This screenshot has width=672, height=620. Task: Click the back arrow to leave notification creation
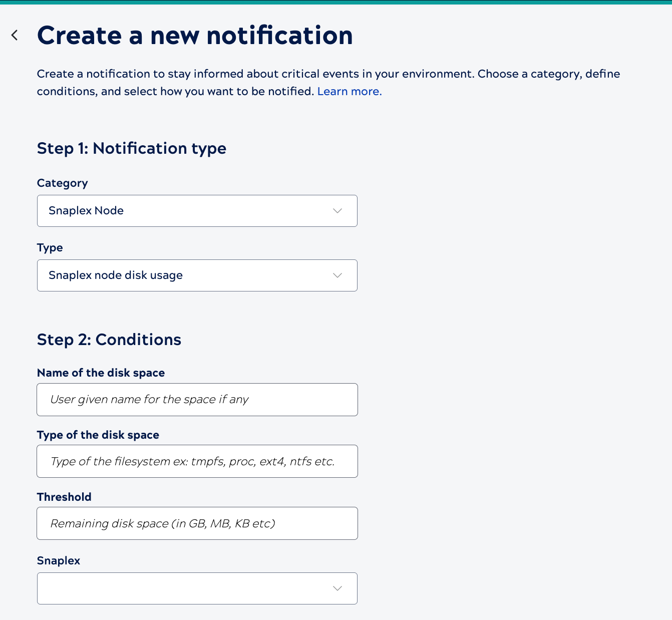point(15,35)
